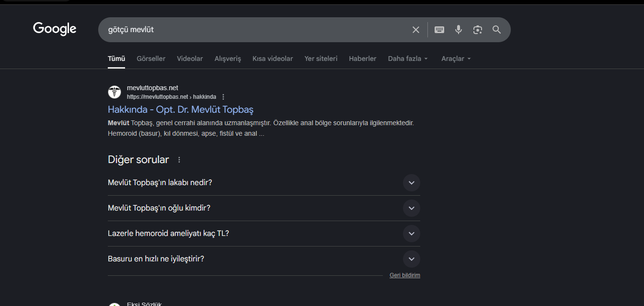Clear the search query with X icon
The height and width of the screenshot is (306, 644).
416,30
